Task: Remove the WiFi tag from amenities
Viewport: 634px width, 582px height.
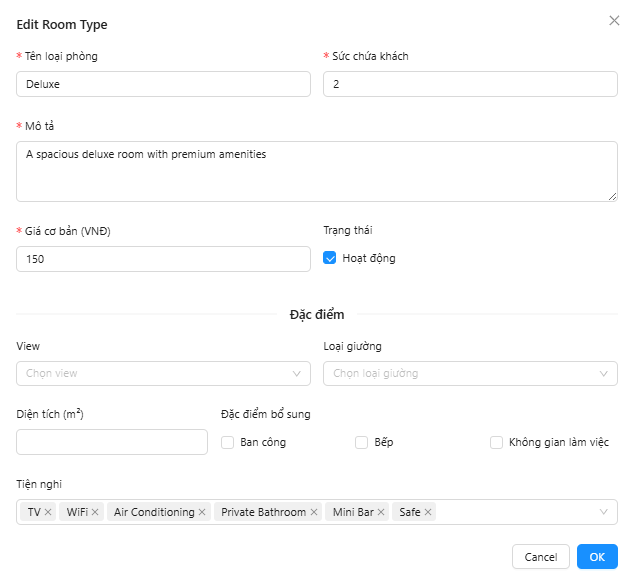Action: point(95,512)
